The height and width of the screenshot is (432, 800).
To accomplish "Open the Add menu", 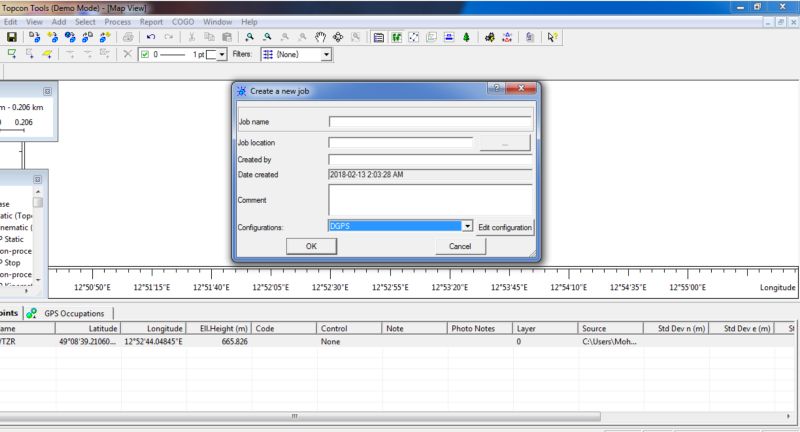I will pos(59,22).
